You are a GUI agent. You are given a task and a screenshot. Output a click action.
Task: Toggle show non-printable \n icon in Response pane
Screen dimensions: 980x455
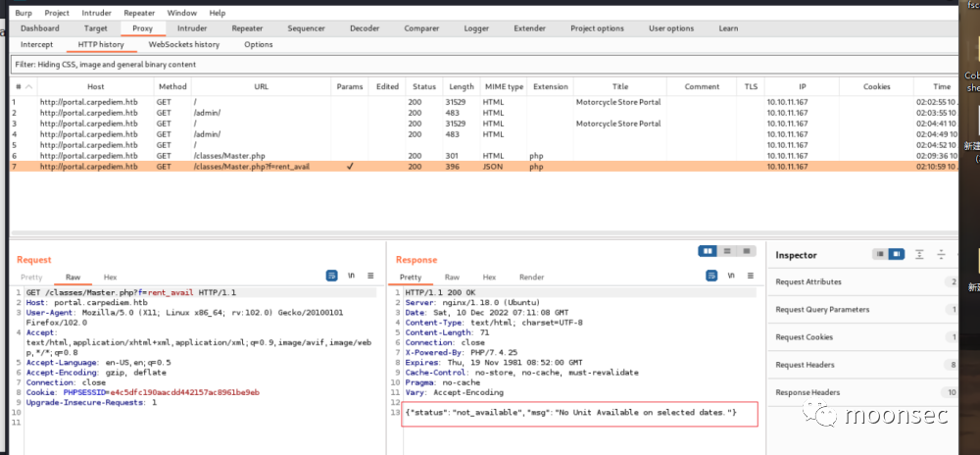[731, 276]
